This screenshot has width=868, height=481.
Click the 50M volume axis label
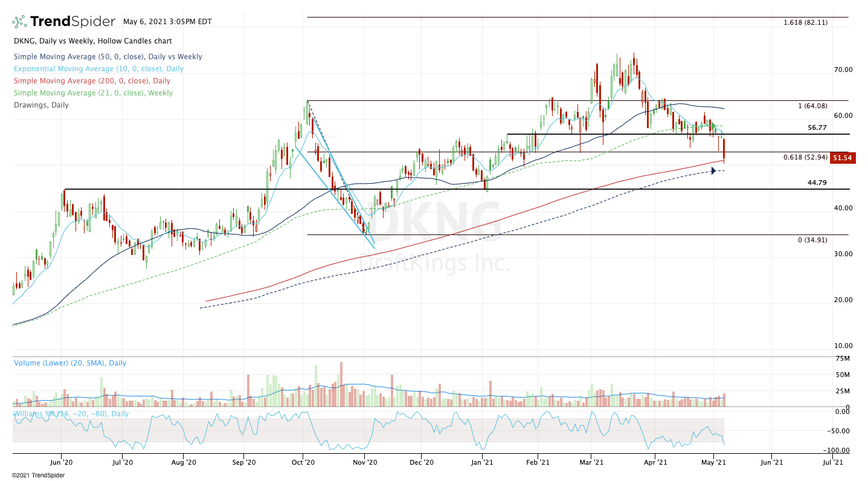click(x=844, y=375)
